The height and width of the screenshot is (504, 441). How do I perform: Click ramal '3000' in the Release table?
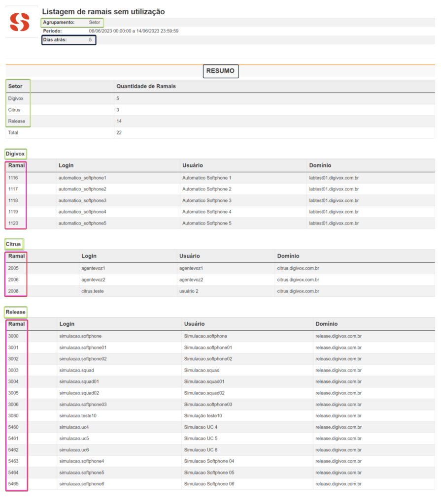(x=13, y=336)
